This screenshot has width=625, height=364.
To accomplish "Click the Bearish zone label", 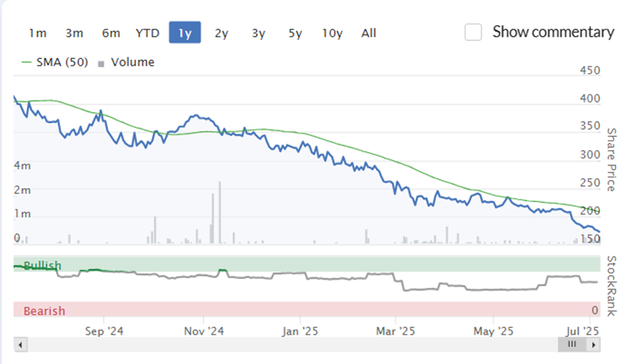I will [45, 311].
